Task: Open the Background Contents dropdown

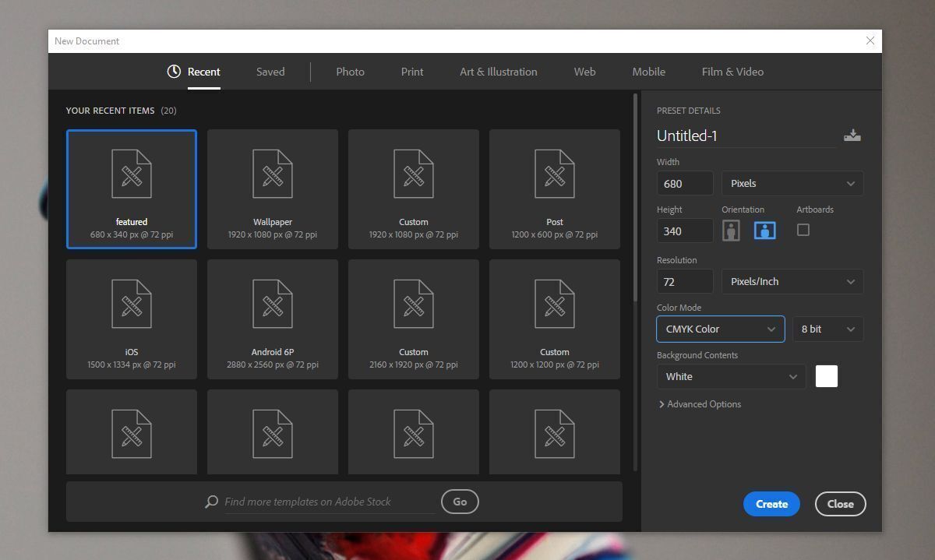Action: tap(730, 376)
